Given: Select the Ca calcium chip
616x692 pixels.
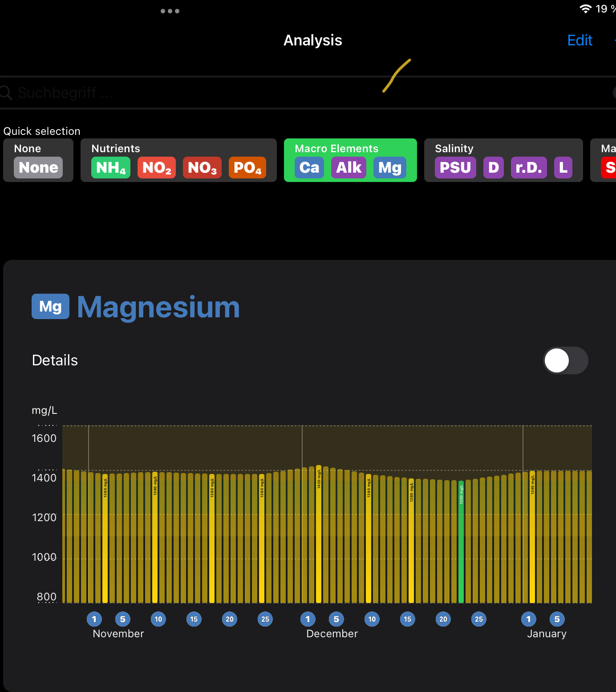Looking at the screenshot, I should tap(309, 168).
